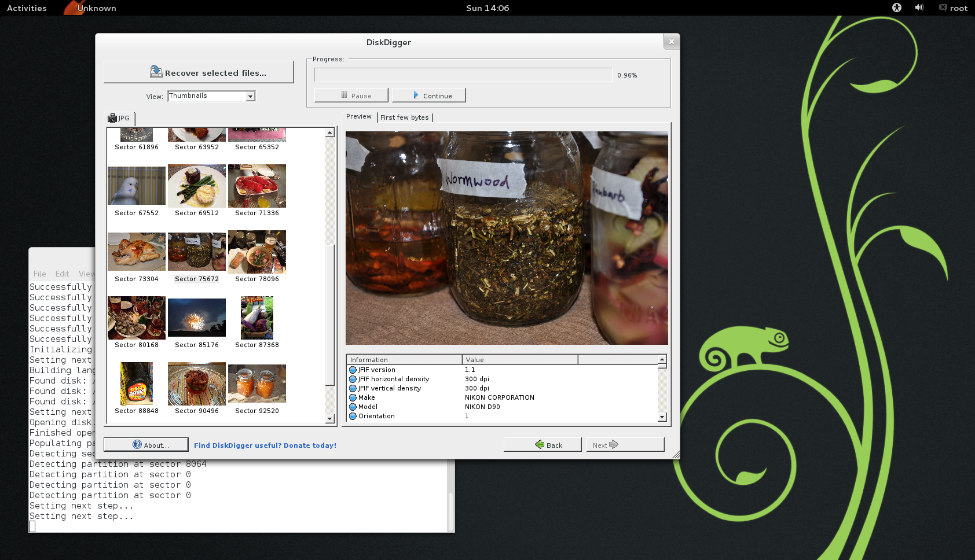Select the JFIF vertical density row icon
Viewport: 975px width, 560px height.
353,388
